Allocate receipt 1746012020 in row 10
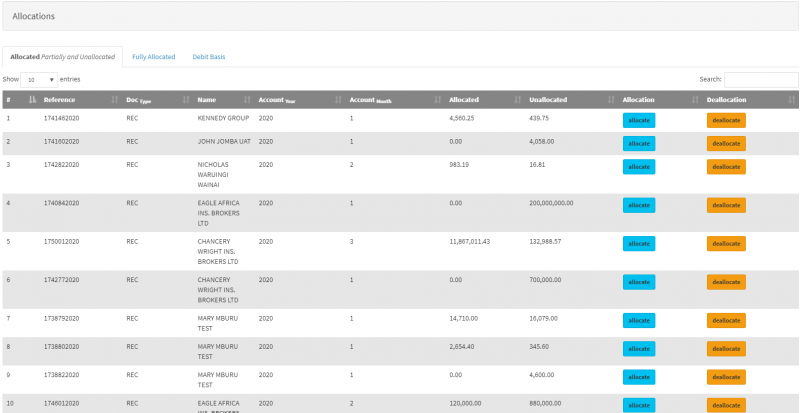 coord(639,405)
